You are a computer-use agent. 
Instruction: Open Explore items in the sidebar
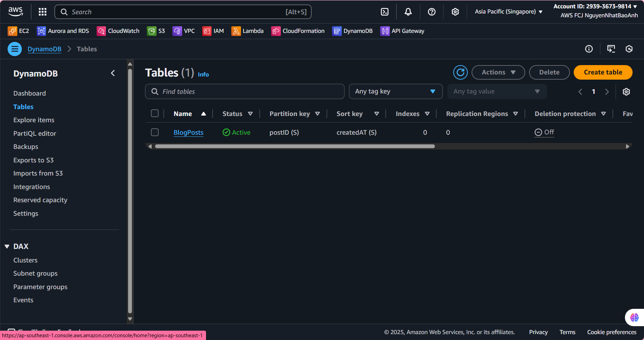34,120
